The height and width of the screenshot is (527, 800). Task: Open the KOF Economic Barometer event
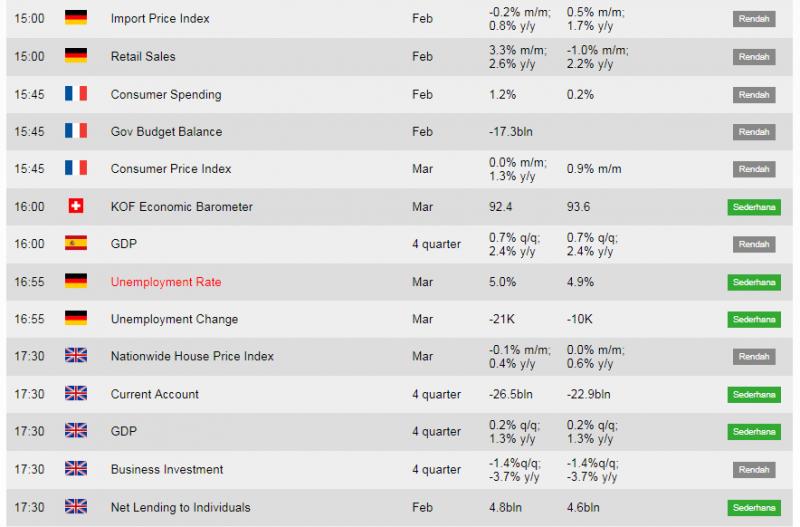tap(182, 207)
